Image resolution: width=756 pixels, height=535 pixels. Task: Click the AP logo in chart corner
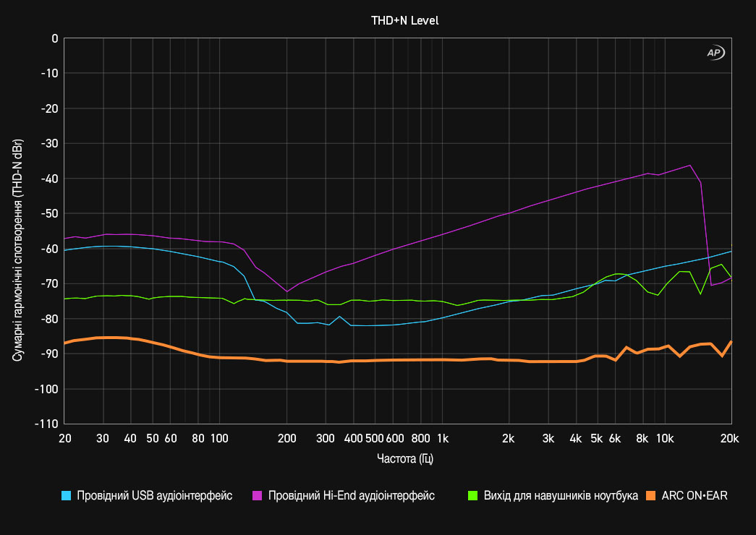point(715,53)
